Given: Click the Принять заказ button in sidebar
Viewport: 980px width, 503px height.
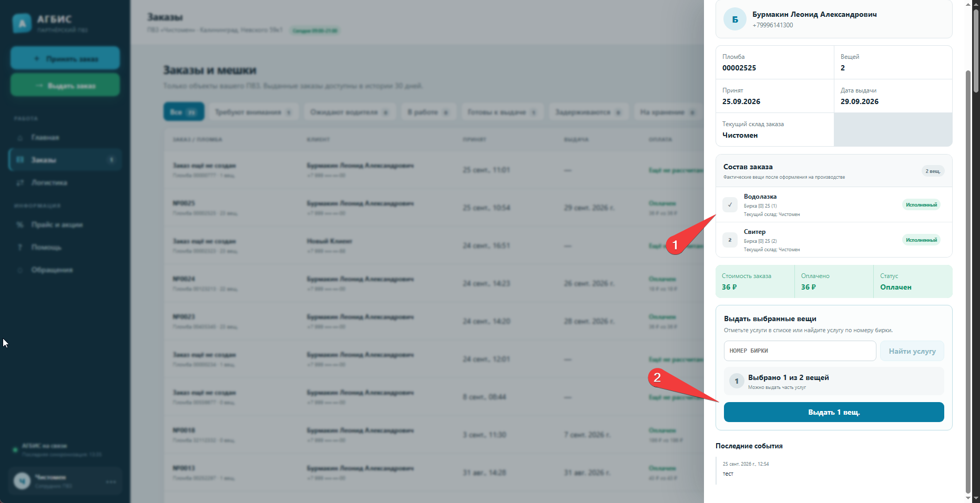Looking at the screenshot, I should (x=65, y=58).
